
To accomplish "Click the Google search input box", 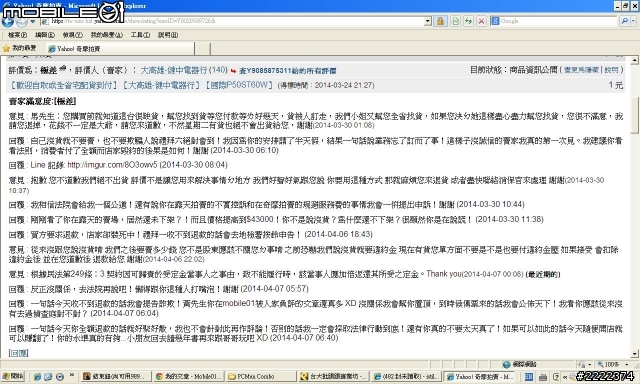I will click(x=558, y=21).
